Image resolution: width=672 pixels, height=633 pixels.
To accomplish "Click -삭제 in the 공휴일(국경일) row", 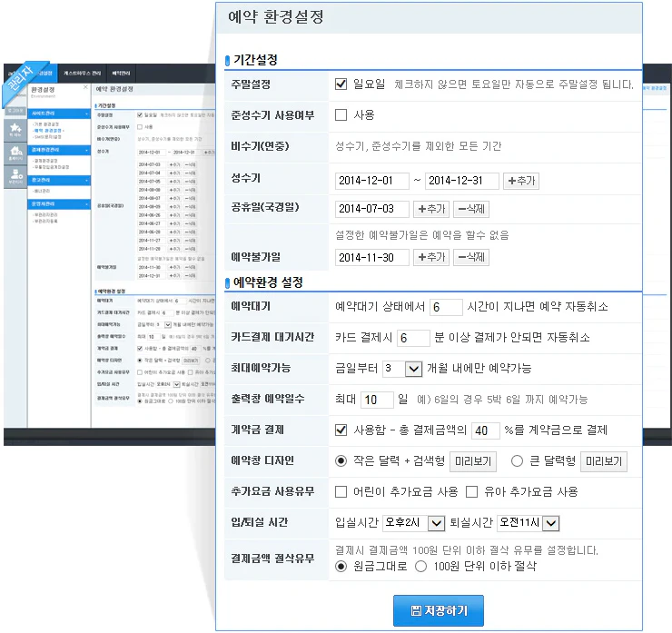I will [x=471, y=209].
